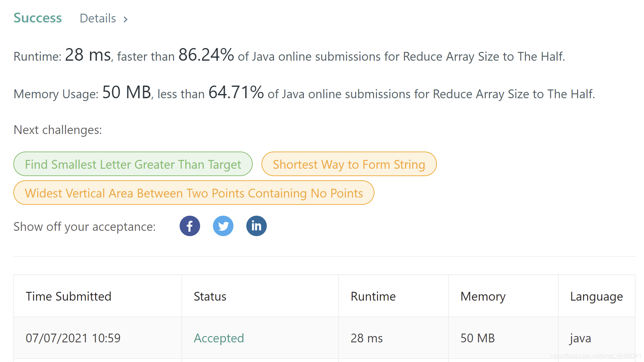Open the Details link
Screen dimensions: 644x362
click(x=98, y=18)
